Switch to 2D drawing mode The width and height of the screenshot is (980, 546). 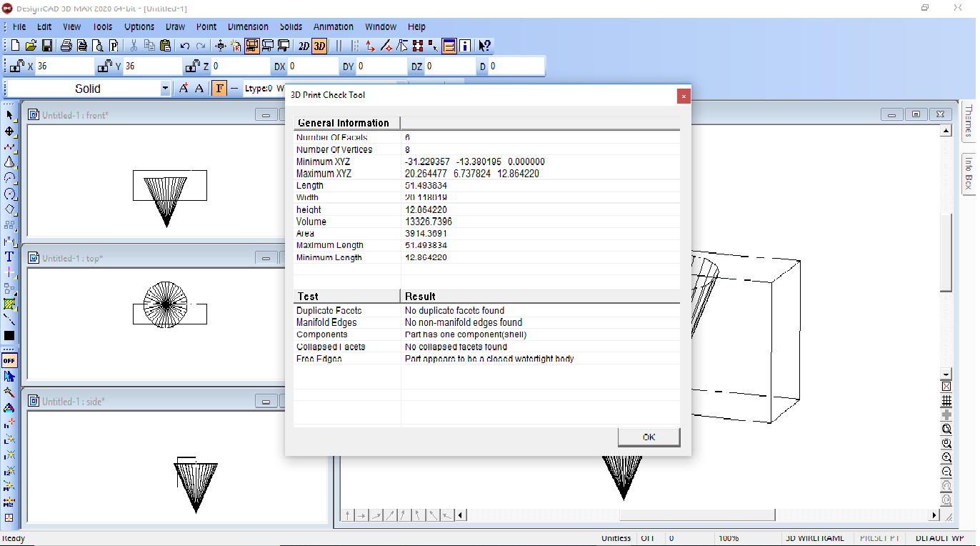(303, 45)
